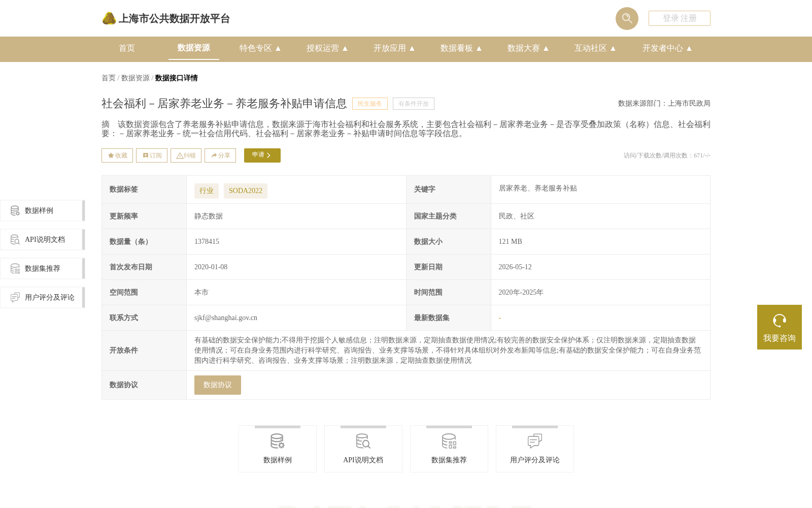
Task: Click sidebar 数据样例 label
Action: [x=39, y=210]
